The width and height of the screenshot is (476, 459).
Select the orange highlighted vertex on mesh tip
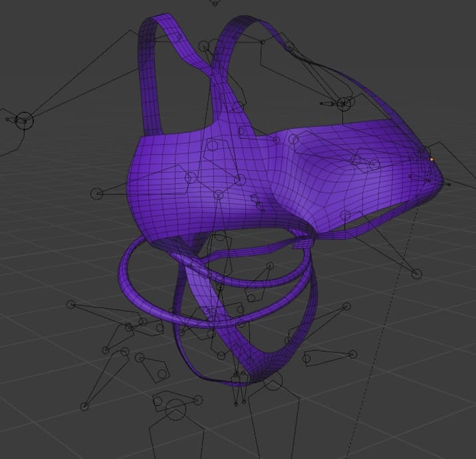[x=431, y=159]
